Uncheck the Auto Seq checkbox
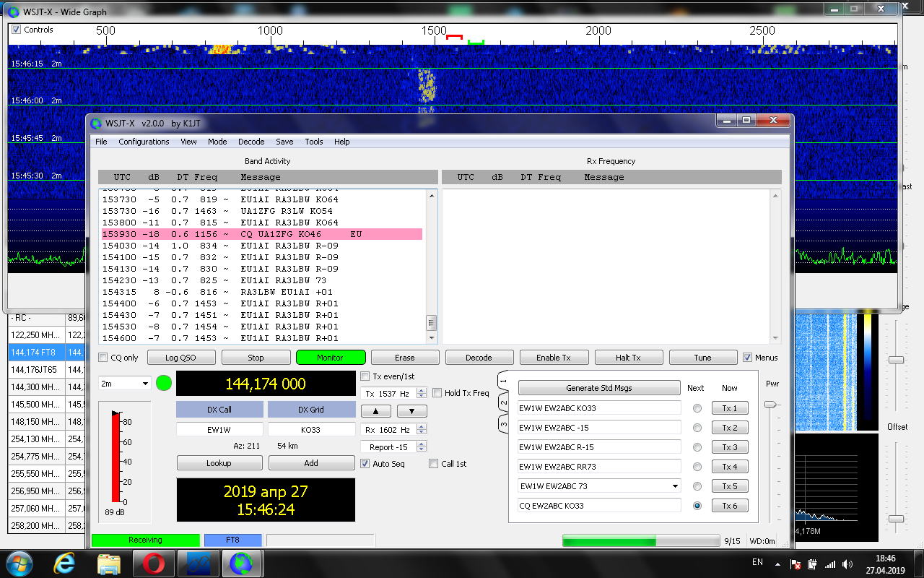The height and width of the screenshot is (578, 924). tap(365, 464)
